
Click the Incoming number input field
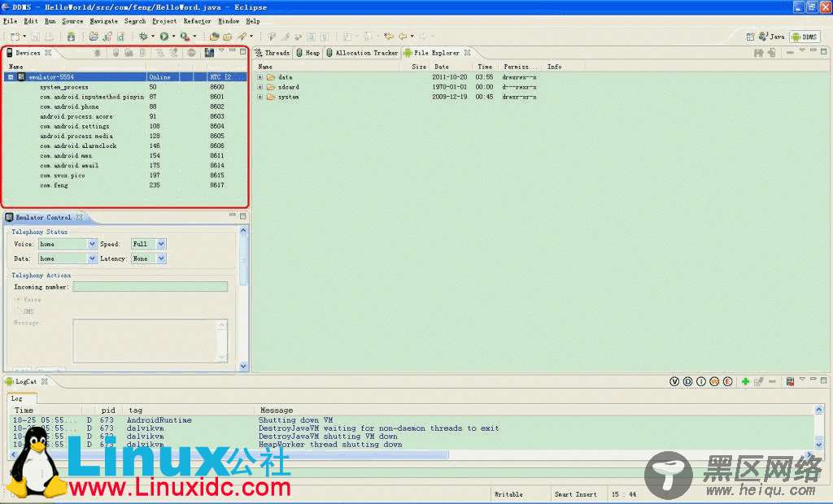pos(150,287)
